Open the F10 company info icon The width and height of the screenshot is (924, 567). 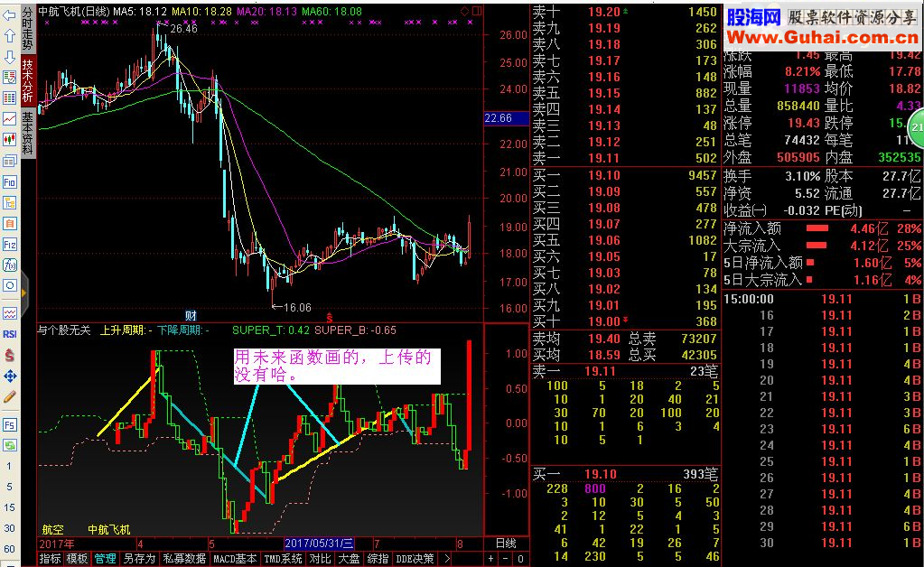9,182
